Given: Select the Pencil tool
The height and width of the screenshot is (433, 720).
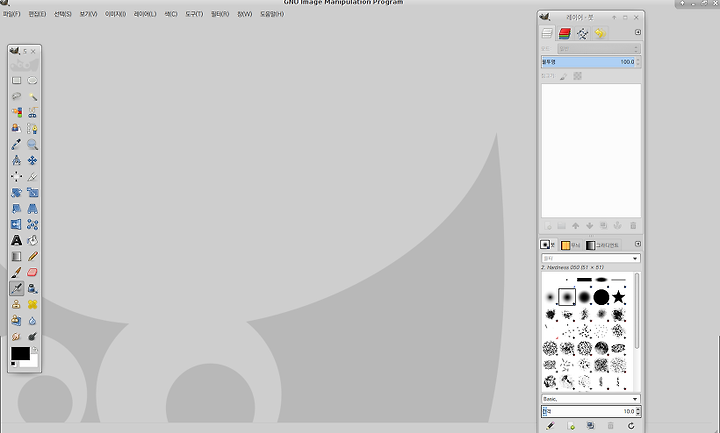Looking at the screenshot, I should (32, 256).
